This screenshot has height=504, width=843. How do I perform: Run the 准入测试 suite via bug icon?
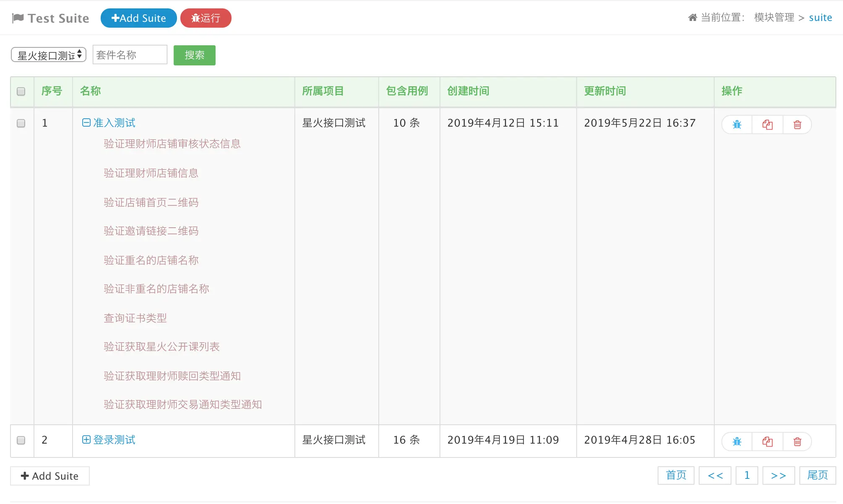coord(737,125)
